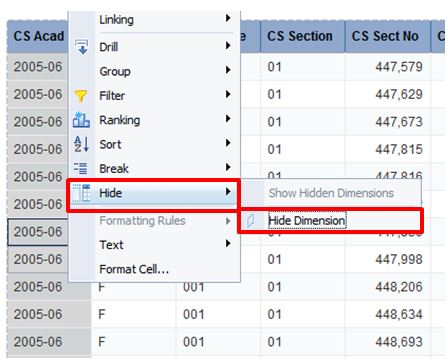Select the cell with value 448,634
The width and height of the screenshot is (448, 364).
click(387, 314)
